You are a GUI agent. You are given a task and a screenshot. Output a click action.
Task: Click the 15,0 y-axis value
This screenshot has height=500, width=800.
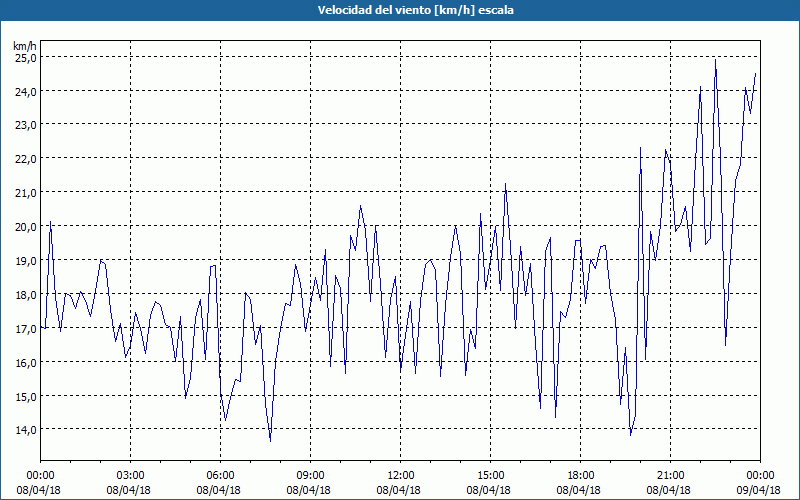[25, 396]
